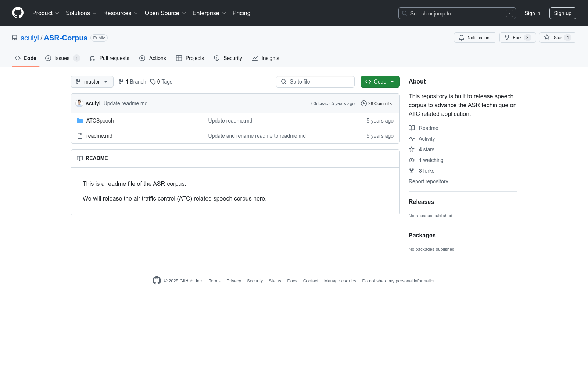Open the Releases heading link
This screenshot has height=368, width=588.
(421, 202)
